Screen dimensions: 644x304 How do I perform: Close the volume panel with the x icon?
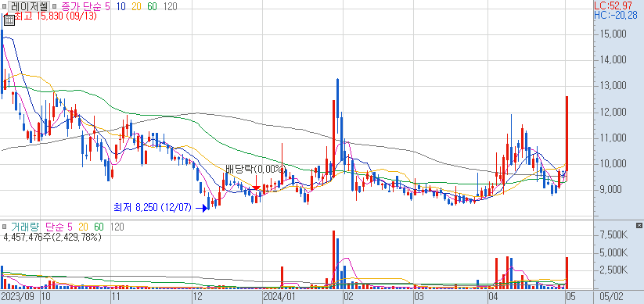pyautogui.click(x=639, y=226)
